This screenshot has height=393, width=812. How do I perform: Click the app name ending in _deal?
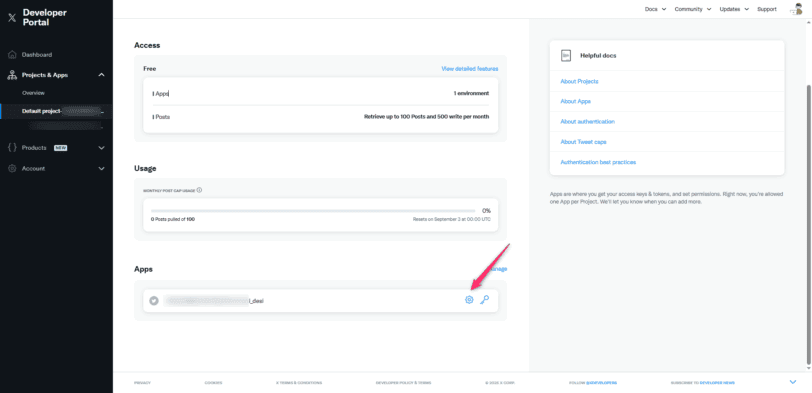(x=214, y=300)
